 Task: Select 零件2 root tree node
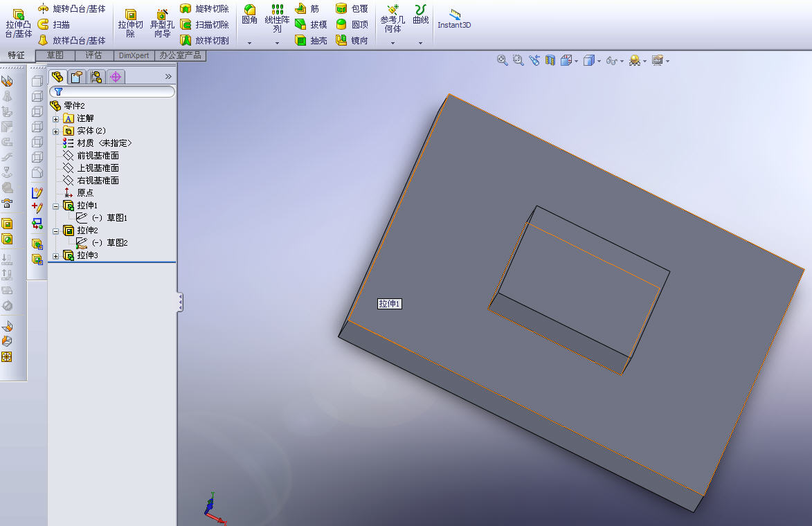point(67,106)
